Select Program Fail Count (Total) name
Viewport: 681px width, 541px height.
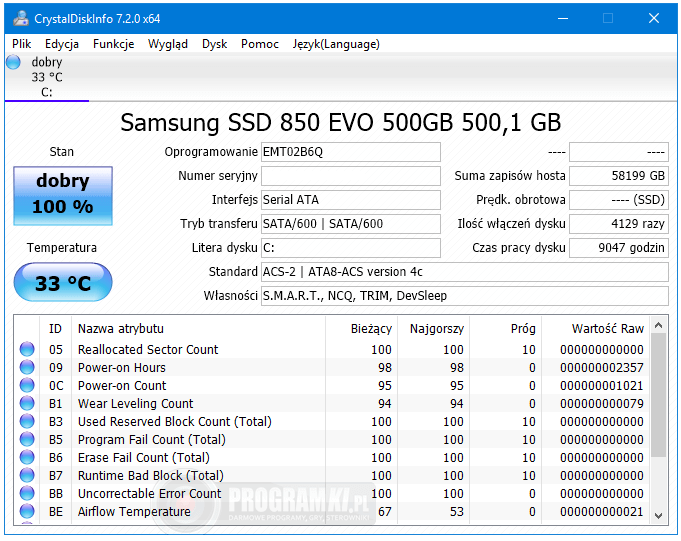pos(152,440)
